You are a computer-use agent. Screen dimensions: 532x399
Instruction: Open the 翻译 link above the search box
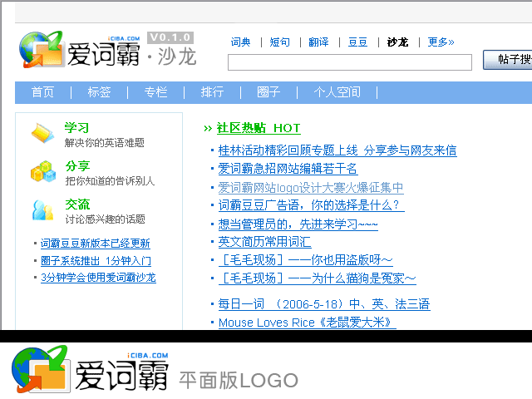click(318, 42)
